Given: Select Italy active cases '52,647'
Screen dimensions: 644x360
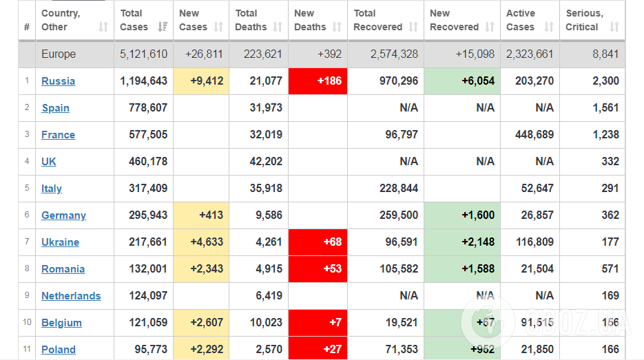Looking at the screenshot, I should coord(537,189).
